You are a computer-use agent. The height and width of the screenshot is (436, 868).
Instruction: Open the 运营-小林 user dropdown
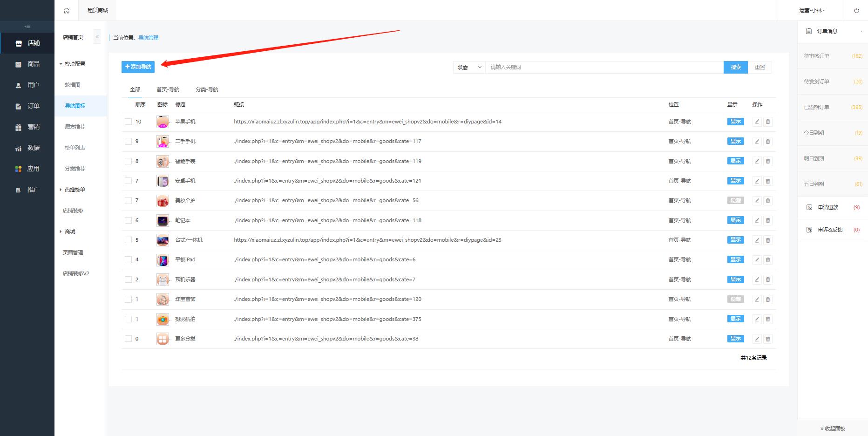pyautogui.click(x=812, y=10)
